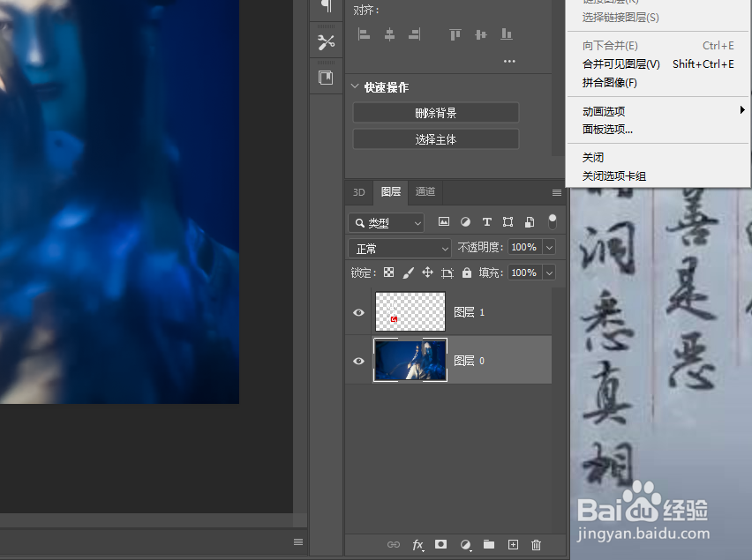Screen dimensions: 752x560
Task: Lock image pixels brush icon
Action: click(x=408, y=273)
